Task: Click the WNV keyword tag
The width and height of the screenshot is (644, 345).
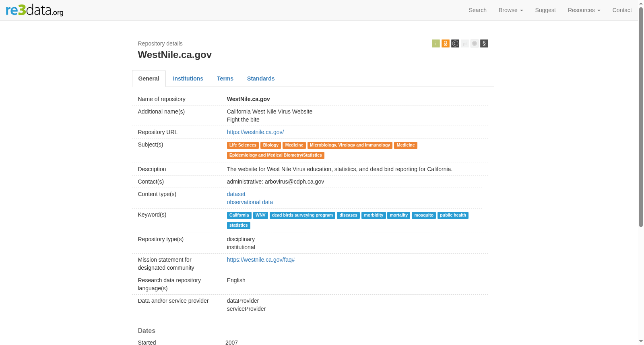Action: point(260,215)
